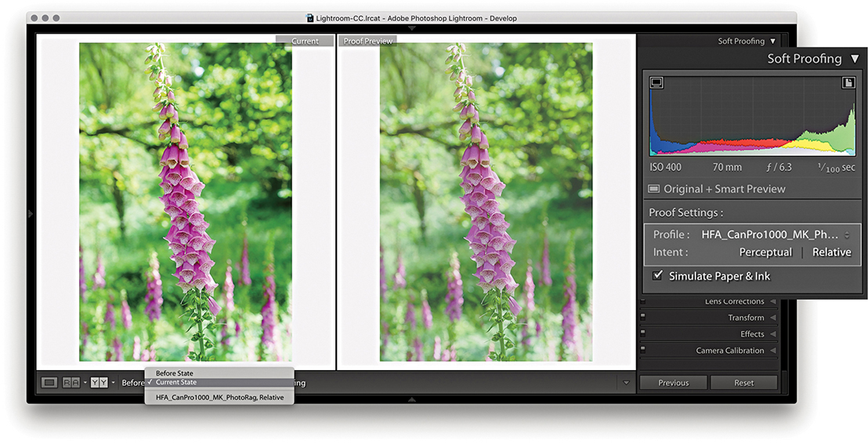Click the Previous button
The height and width of the screenshot is (443, 868).
point(673,383)
